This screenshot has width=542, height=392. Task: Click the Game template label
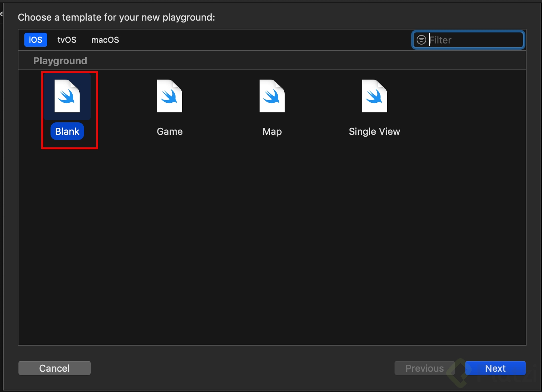170,132
